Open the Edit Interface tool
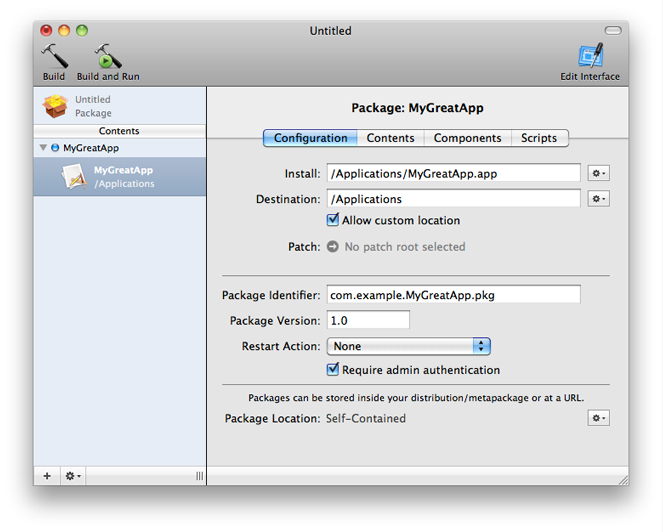Viewport: 663px width, 532px height. tap(590, 55)
